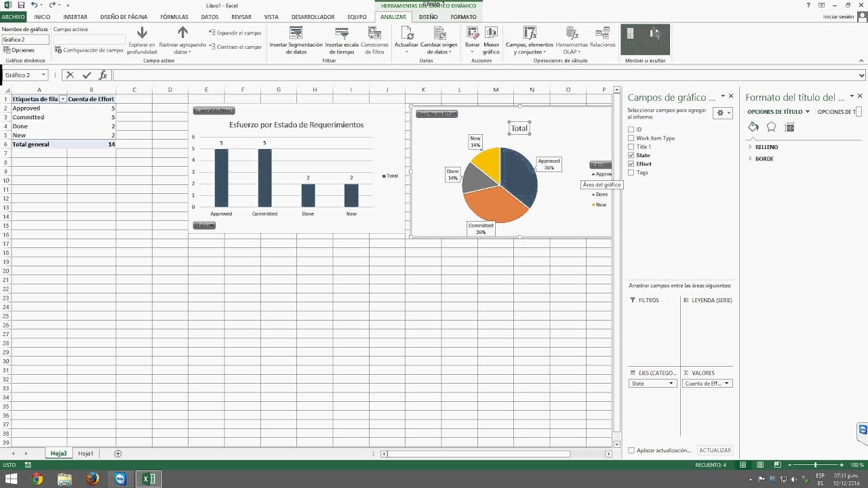Click the insert function fx icon
The width and height of the screenshot is (868, 488).
(x=103, y=75)
